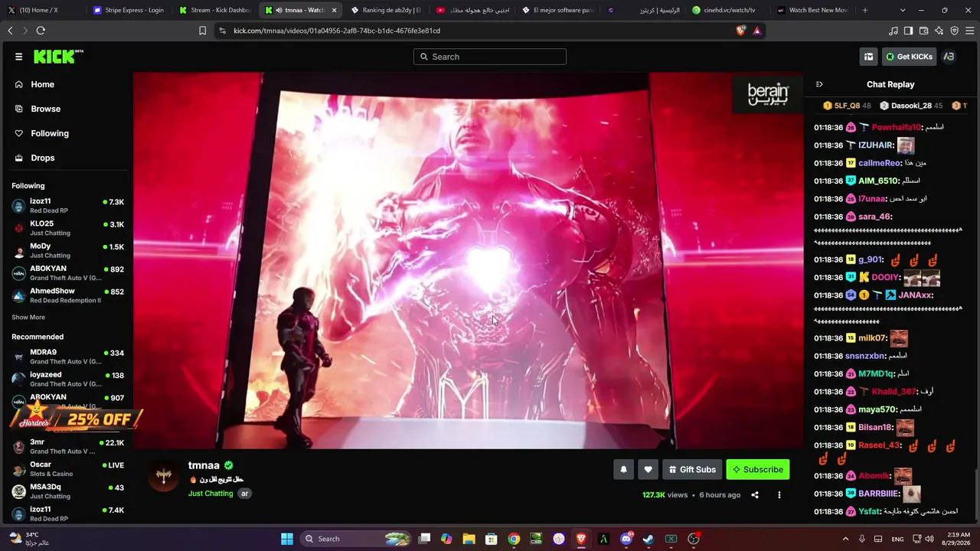
Task: Click the video player to pause
Action: click(469, 260)
